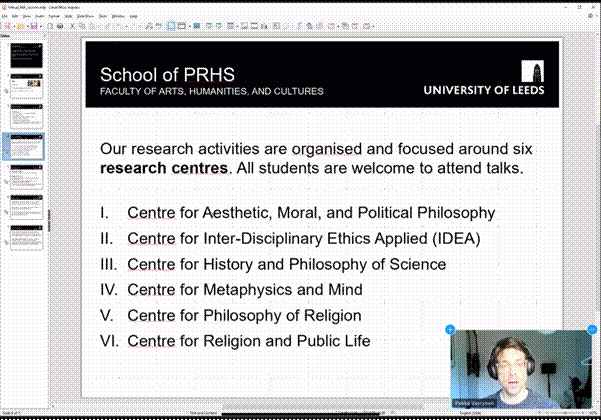Open the File menu
Image resolution: width=601 pixels, height=420 pixels.
coord(5,17)
